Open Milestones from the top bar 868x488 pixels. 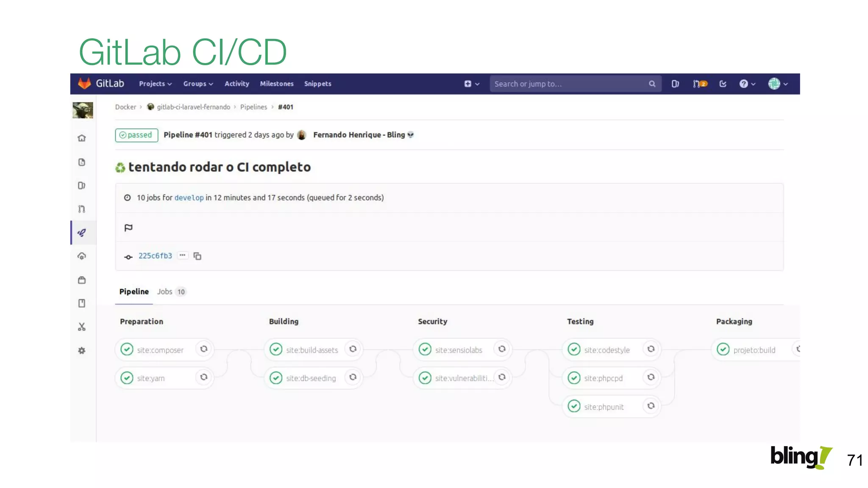(277, 84)
